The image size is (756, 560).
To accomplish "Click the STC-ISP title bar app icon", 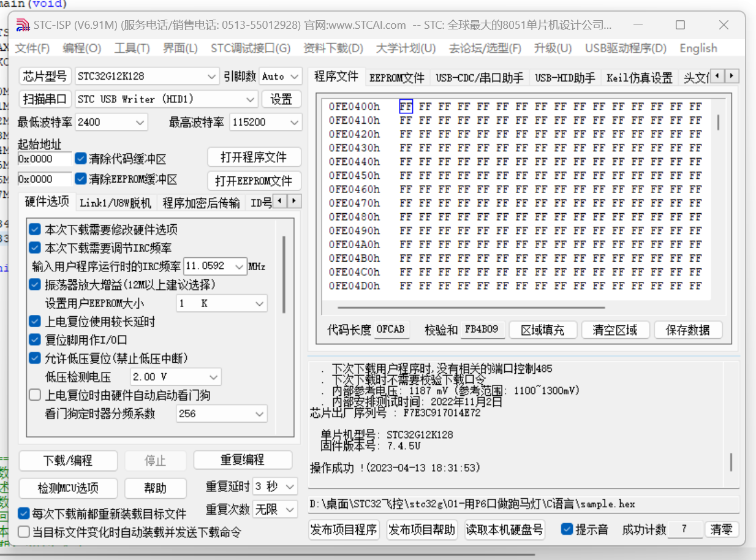I will (x=23, y=25).
